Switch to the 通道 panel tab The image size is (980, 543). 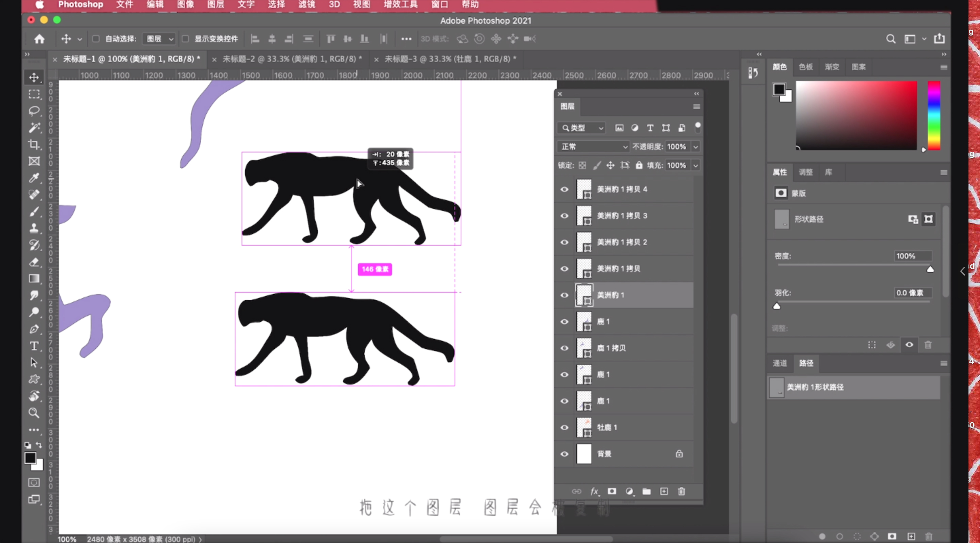(780, 363)
